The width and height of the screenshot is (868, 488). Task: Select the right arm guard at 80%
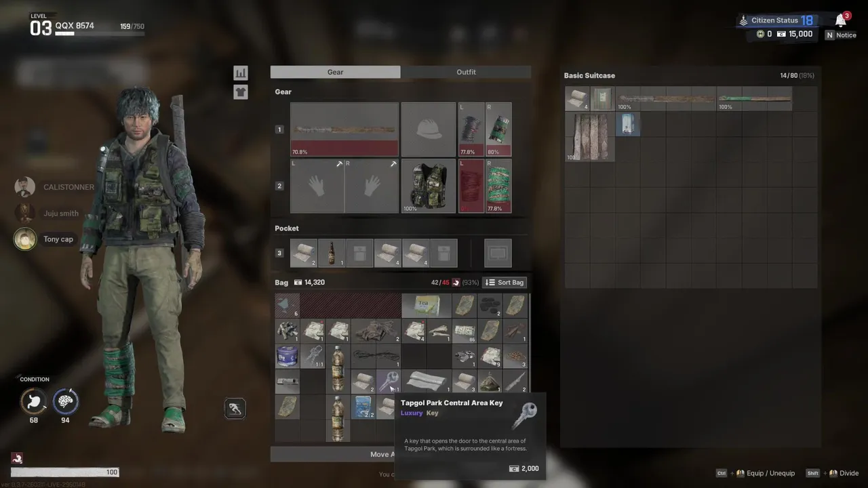[x=498, y=129]
